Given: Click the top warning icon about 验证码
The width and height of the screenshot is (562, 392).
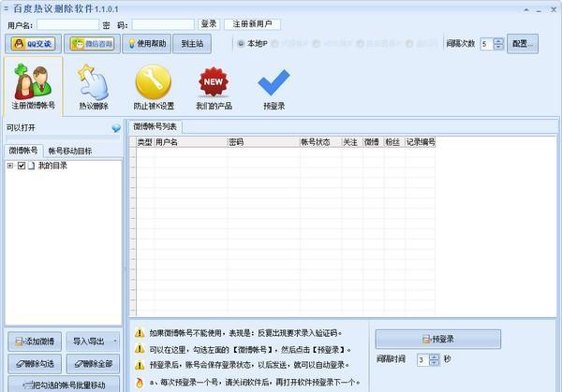Looking at the screenshot, I should tap(140, 332).
